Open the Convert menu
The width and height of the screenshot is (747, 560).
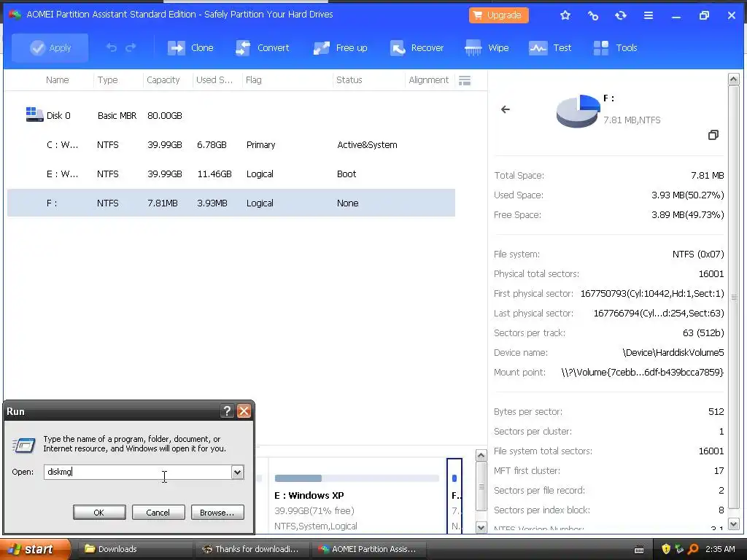click(263, 47)
